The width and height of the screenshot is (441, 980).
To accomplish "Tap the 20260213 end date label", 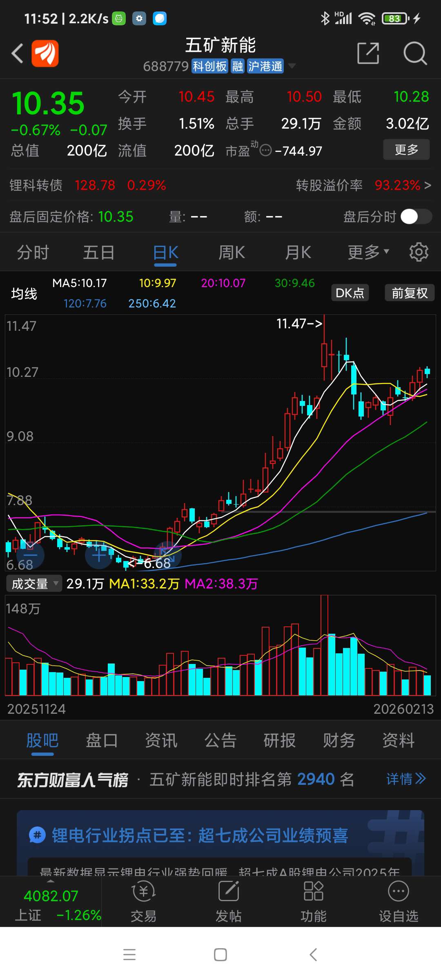I will coord(403,709).
